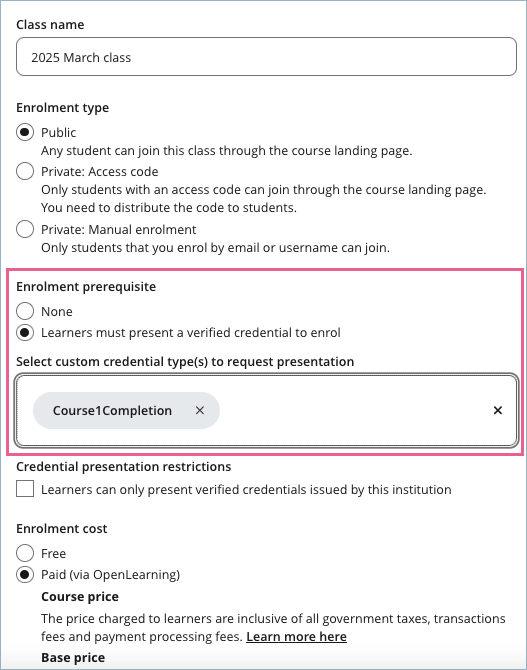Screen dimensions: 527x670
Task: Set enrolment prerequisite to None
Action: pyautogui.click(x=25, y=311)
